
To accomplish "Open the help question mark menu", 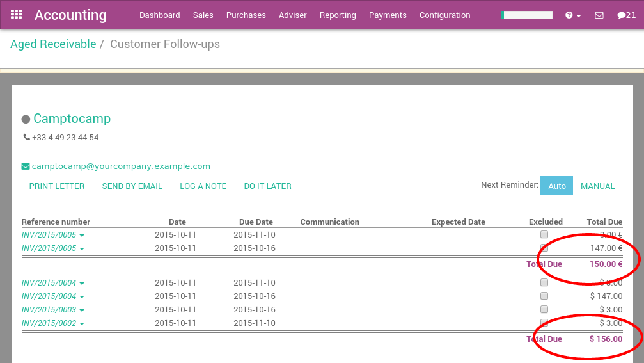I will click(x=572, y=15).
